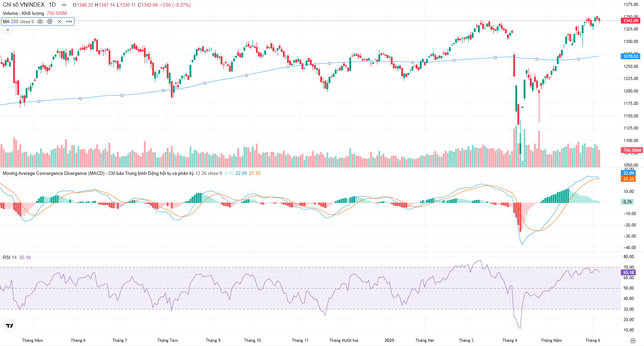Click the Tháng 7 time axis label

pyautogui.click(x=120, y=340)
